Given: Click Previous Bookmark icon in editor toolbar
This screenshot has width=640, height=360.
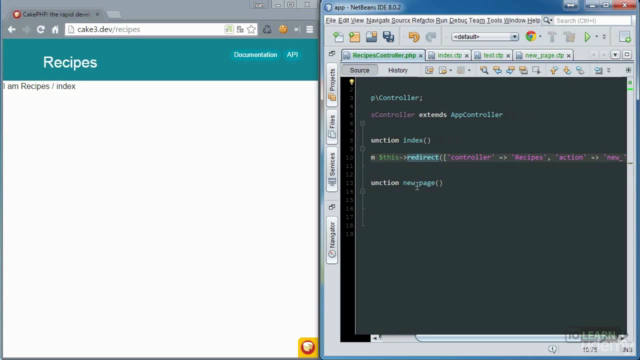Looking at the screenshot, I should (x=554, y=70).
